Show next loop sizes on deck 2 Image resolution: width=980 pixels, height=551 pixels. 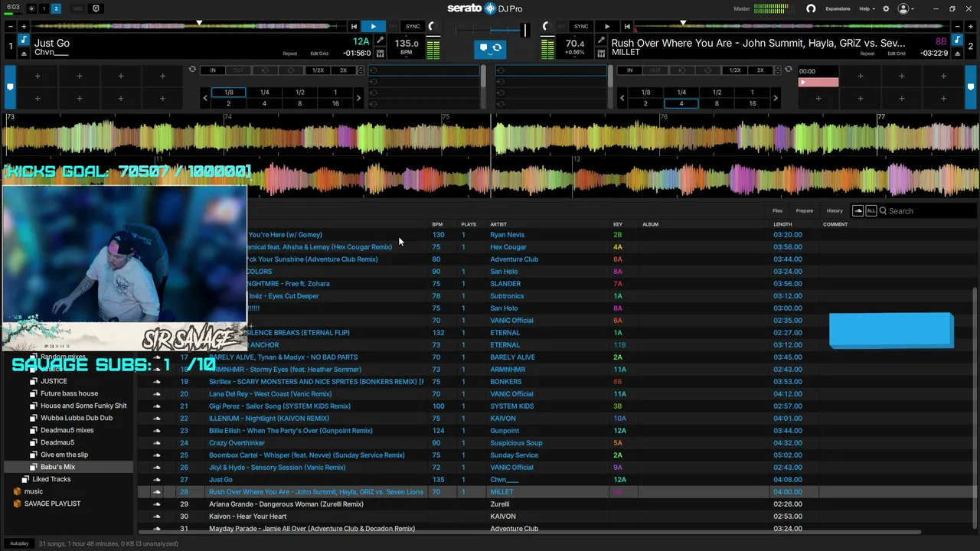(x=775, y=98)
